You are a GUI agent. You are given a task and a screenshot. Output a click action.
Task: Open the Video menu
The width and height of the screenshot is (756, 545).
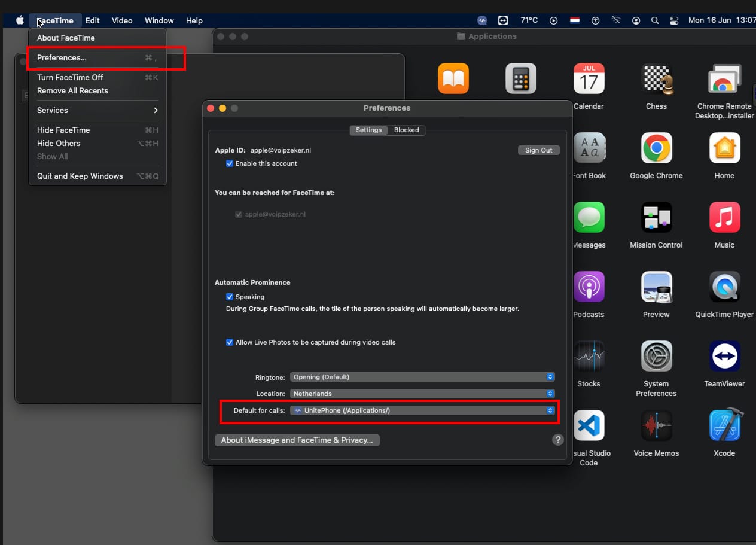pyautogui.click(x=122, y=20)
